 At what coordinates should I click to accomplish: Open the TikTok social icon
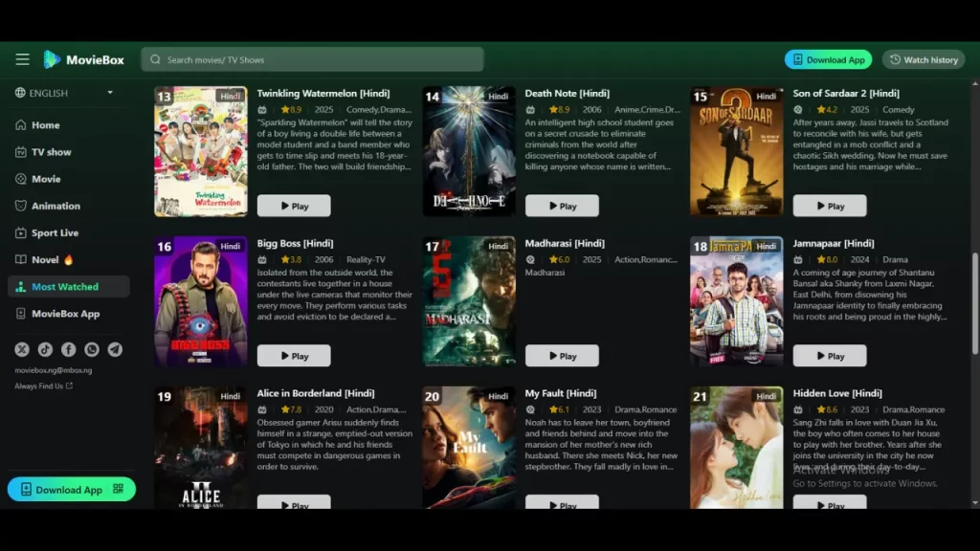coord(45,349)
